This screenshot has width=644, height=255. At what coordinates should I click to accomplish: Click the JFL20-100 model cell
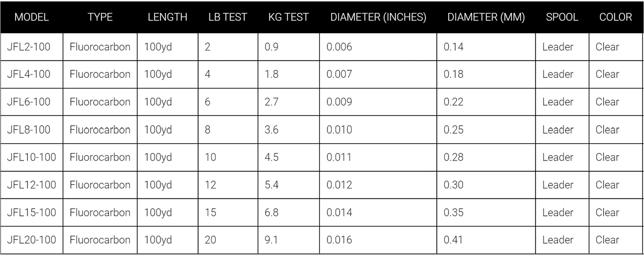(x=32, y=240)
